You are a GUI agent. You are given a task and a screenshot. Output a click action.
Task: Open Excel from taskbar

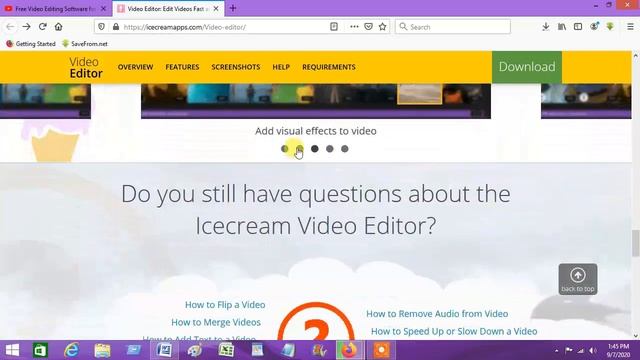pos(226,350)
